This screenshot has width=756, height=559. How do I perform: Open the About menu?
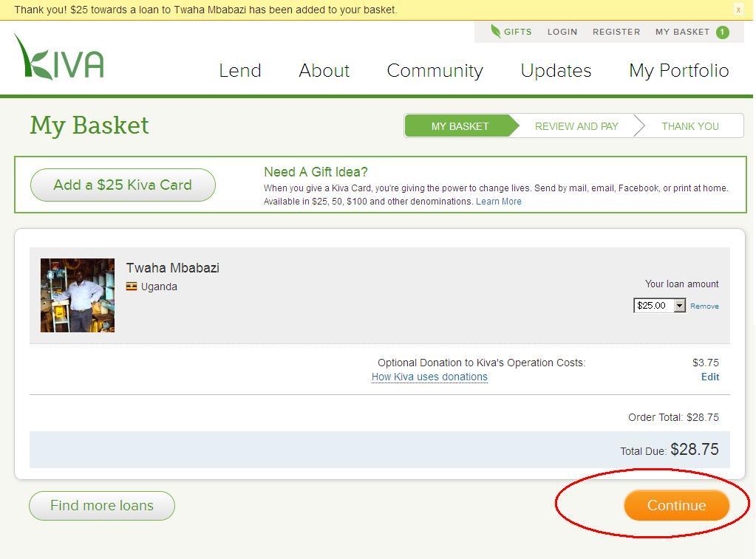(x=324, y=71)
